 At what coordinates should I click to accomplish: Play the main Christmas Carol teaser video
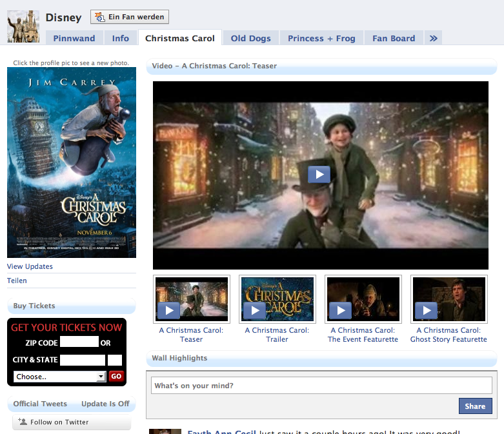tap(319, 174)
